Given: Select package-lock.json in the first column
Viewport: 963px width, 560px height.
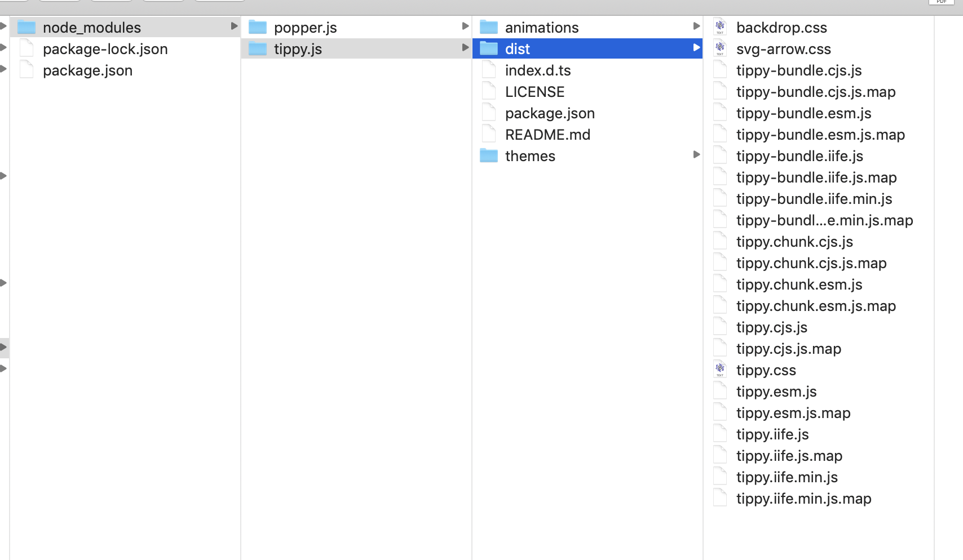Looking at the screenshot, I should (x=105, y=48).
